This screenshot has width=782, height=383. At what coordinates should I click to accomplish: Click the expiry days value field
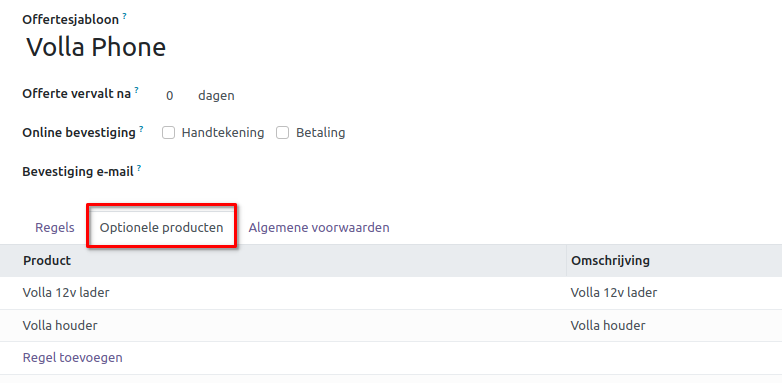point(170,96)
